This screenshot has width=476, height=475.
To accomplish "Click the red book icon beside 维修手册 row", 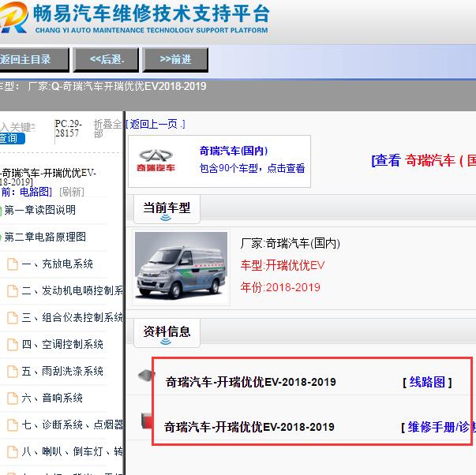I will click(147, 421).
